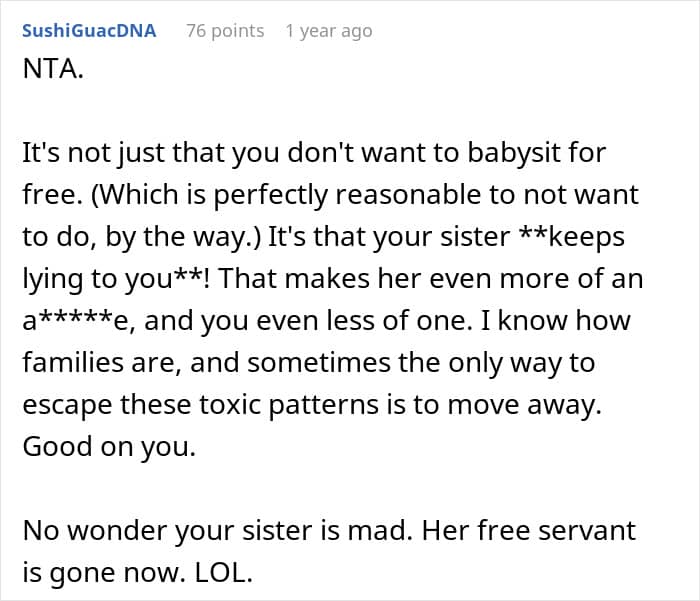Click the words is gone now
Image resolution: width=700 pixels, height=601 pixels.
tap(104, 573)
